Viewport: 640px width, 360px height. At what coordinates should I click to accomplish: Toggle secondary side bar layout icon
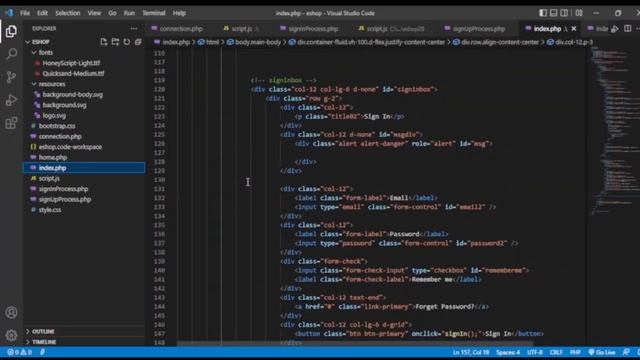(564, 13)
